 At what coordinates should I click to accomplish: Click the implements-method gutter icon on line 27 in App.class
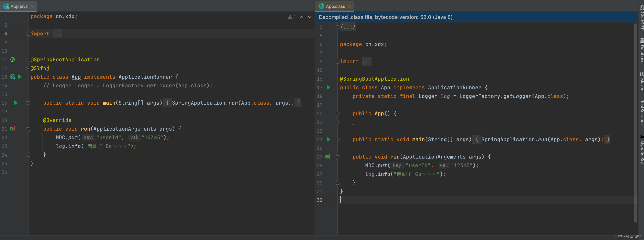[328, 157]
